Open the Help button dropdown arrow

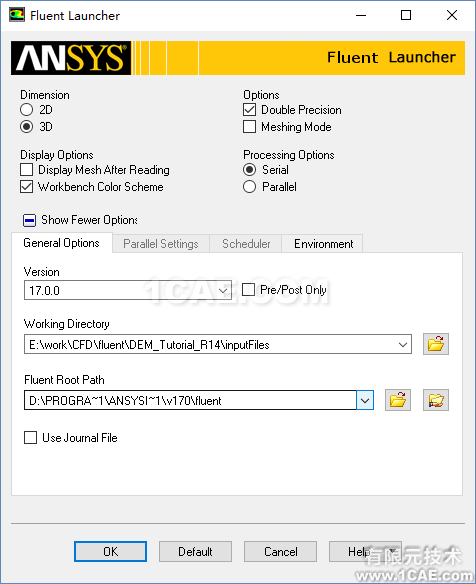392,551
